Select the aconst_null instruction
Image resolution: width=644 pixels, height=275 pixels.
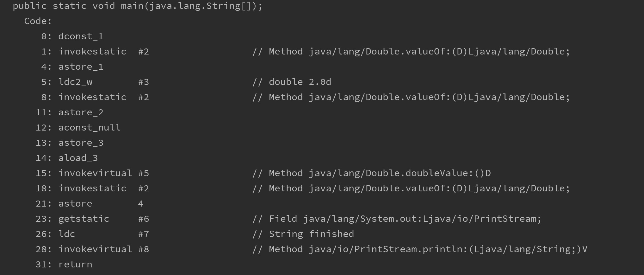[89, 128]
